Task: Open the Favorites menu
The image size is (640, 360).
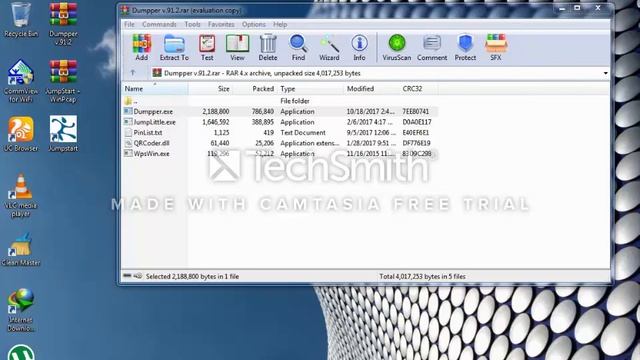Action: (x=221, y=24)
